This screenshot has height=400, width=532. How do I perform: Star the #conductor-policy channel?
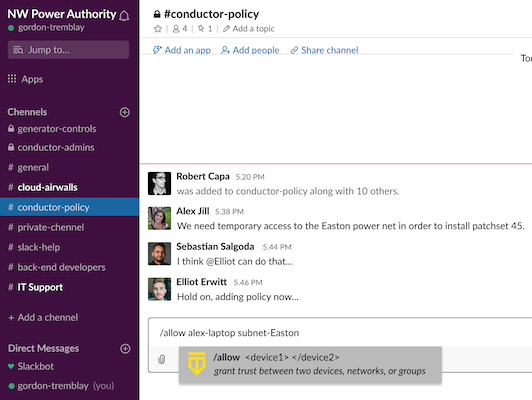[158, 29]
